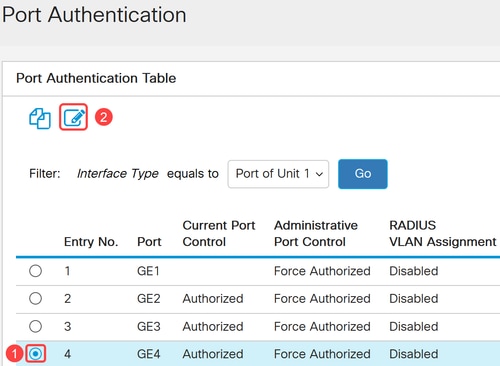Click Disabled in the GE3 row
The height and width of the screenshot is (366, 500).
point(413,326)
